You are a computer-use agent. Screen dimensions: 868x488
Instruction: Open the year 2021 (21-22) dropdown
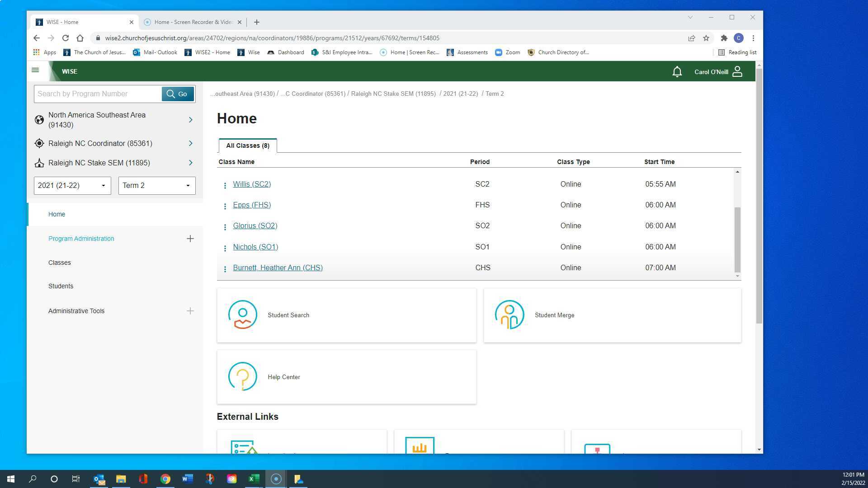tap(72, 186)
